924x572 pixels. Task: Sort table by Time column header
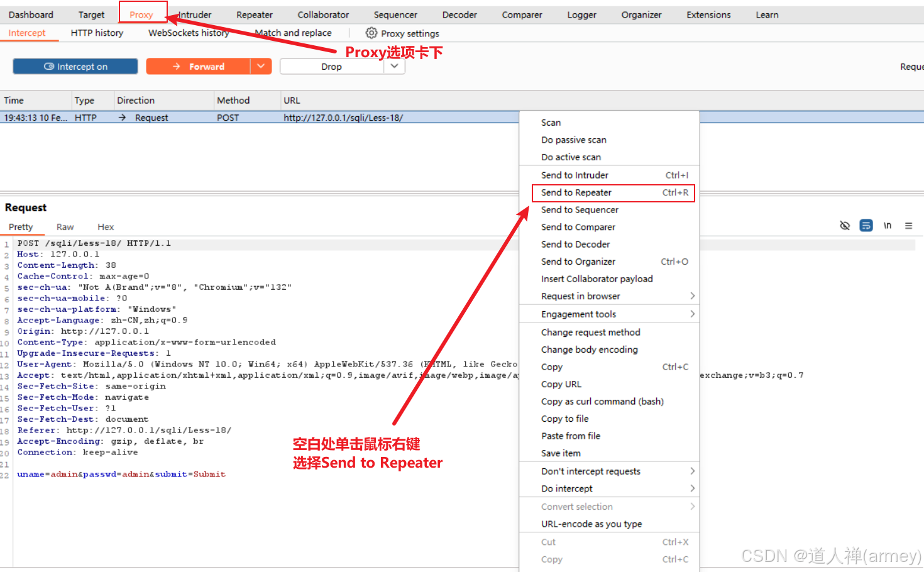(36, 100)
